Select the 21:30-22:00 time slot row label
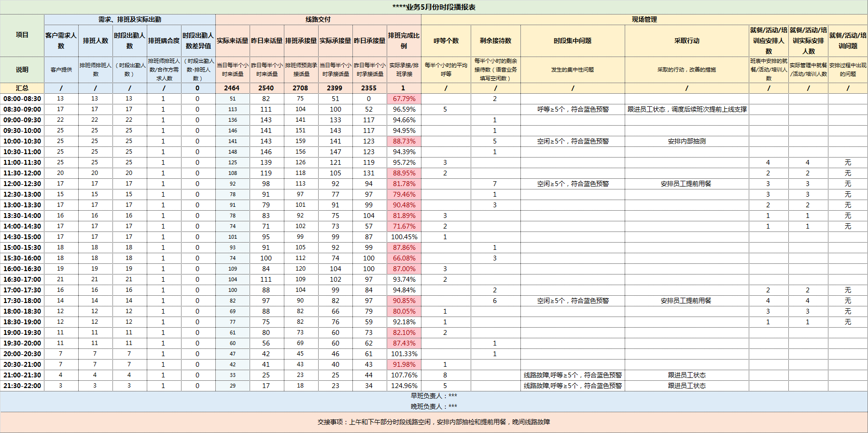Viewport: 868px width, 433px height. point(22,386)
